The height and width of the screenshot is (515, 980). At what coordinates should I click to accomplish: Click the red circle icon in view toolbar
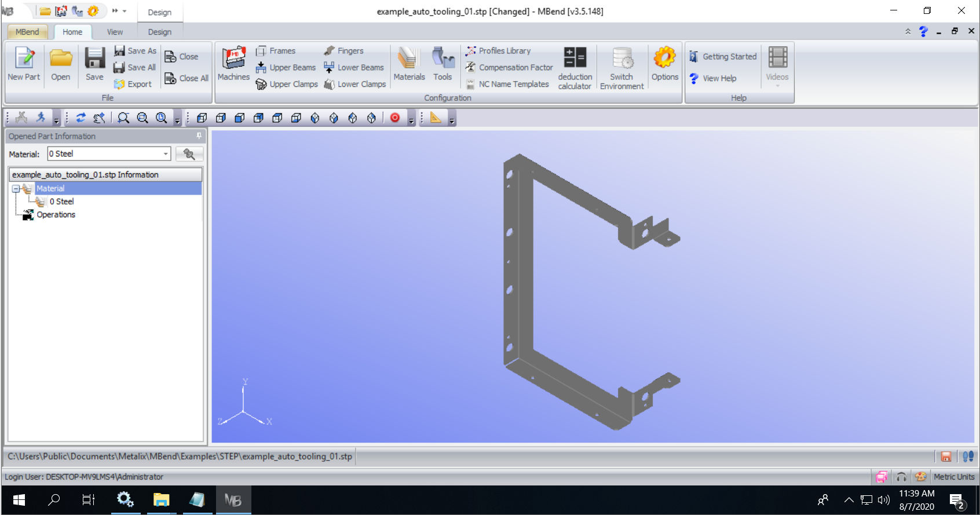tap(395, 118)
